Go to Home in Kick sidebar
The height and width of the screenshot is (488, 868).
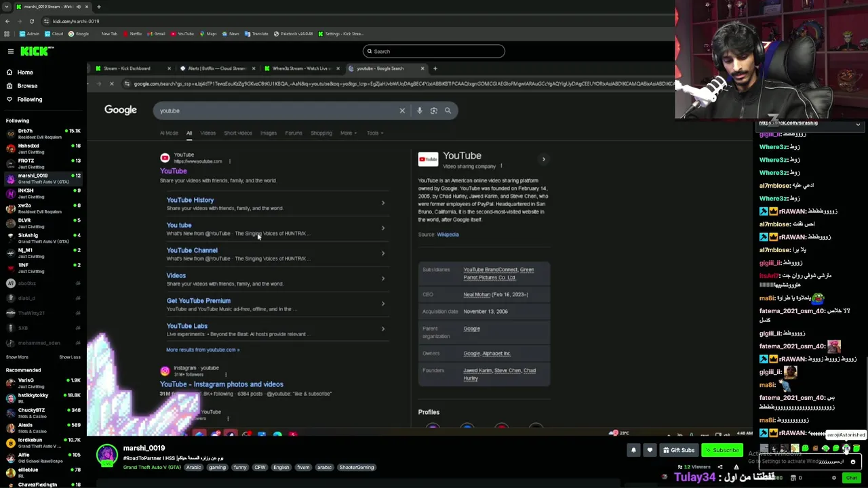pyautogui.click(x=24, y=72)
